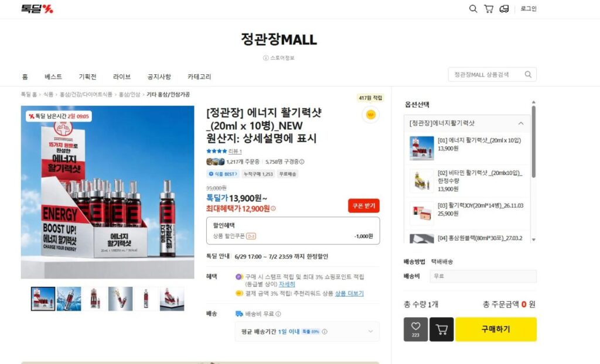Screen dimensions: 600x364
Task: Select the 라이브 menu tab
Action: [x=122, y=77]
